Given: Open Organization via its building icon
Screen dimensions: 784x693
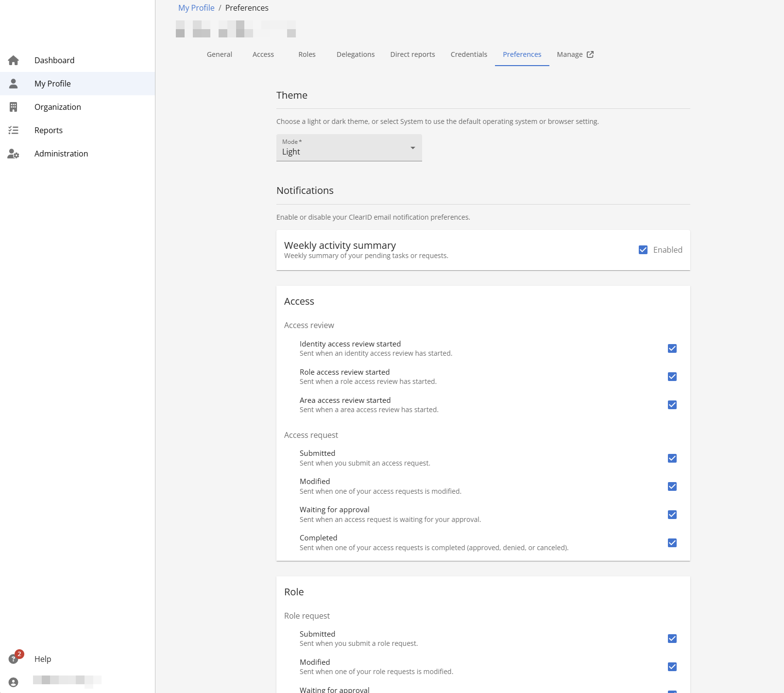Looking at the screenshot, I should click(14, 107).
